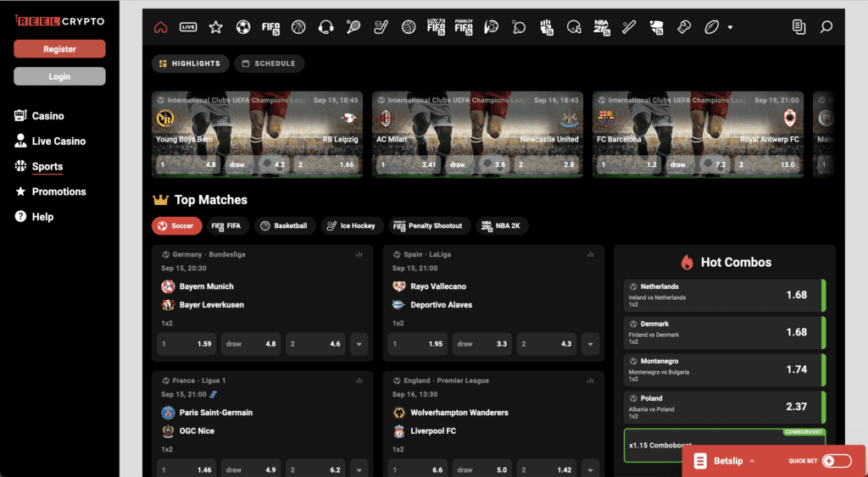Go to the sportsbook home icon
This screenshot has height=477, width=868.
pos(160,26)
